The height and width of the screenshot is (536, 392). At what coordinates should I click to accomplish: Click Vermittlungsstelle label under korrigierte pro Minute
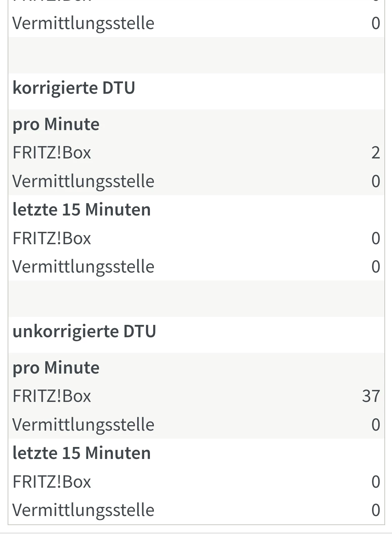point(83,181)
